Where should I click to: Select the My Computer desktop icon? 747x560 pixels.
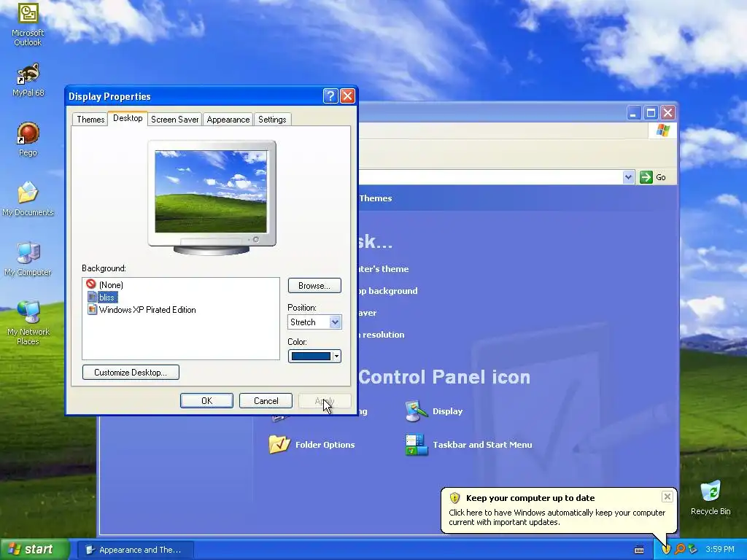28,259
